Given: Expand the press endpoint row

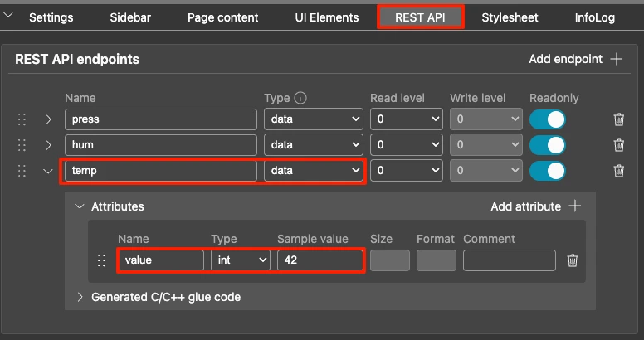Looking at the screenshot, I should tap(48, 119).
